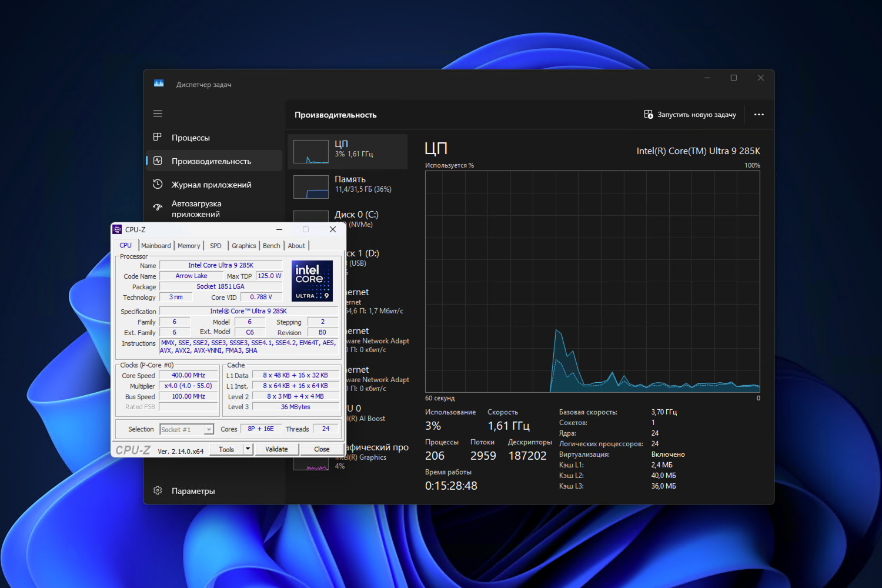Click the Bus Speed value "100.00 MHz"
Screen dimensions: 882x588
click(x=188, y=396)
